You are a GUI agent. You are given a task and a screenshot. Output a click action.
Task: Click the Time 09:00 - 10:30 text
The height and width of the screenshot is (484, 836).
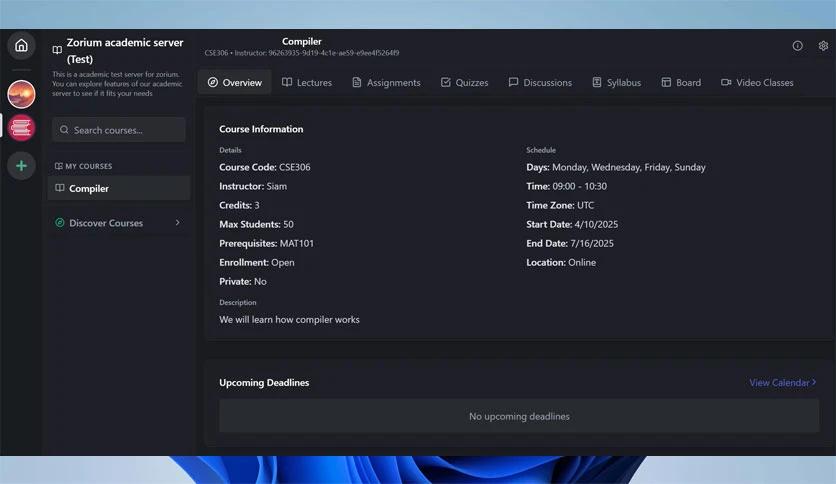pyautogui.click(x=566, y=187)
